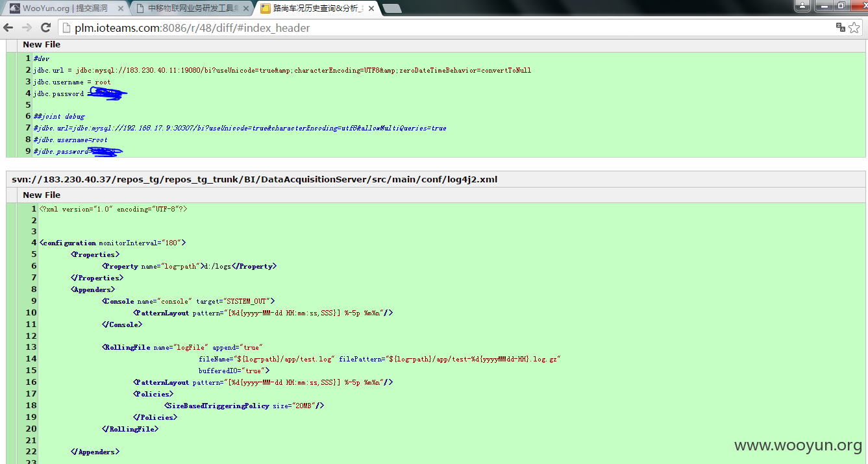Click the '##joint debug' comment line

59,117
